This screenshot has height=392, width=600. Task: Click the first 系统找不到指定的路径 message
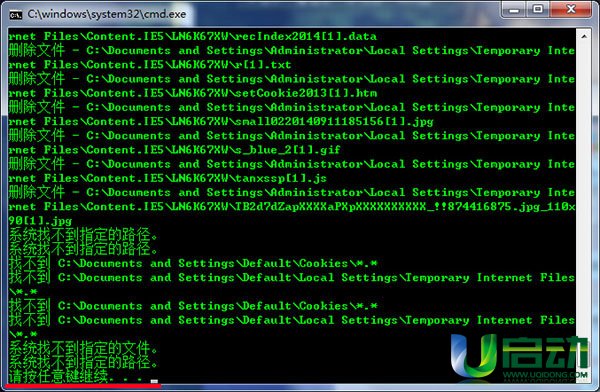pyautogui.click(x=83, y=235)
